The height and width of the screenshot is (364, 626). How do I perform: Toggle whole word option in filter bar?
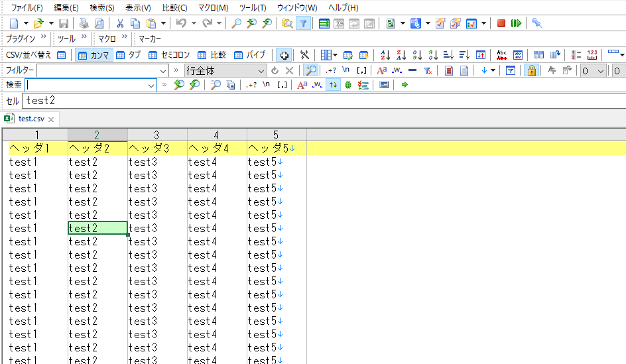(x=397, y=71)
